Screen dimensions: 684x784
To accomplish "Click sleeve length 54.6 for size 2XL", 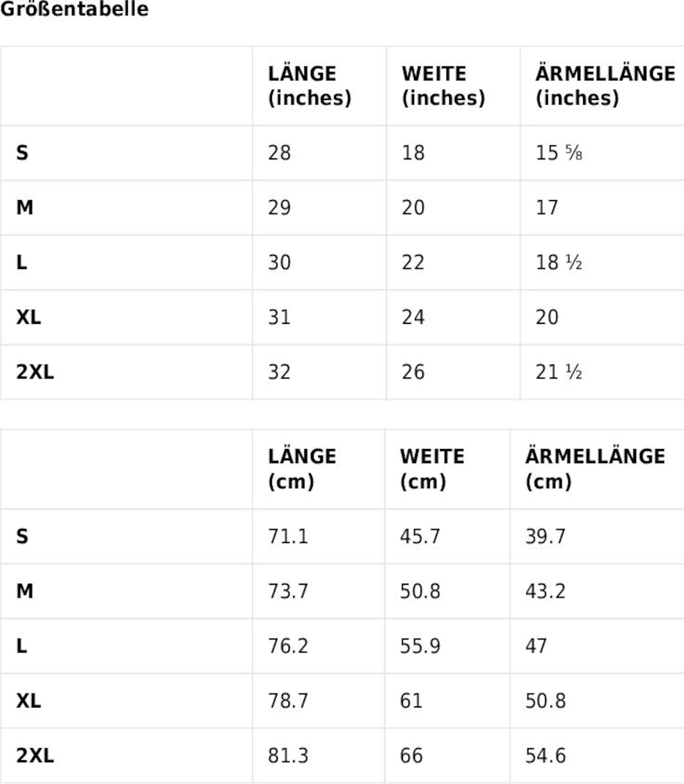I will 545,756.
